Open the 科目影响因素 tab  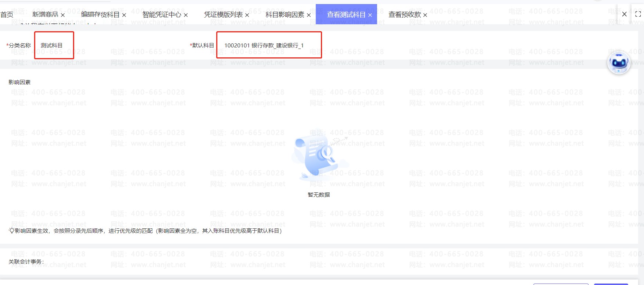[285, 15]
